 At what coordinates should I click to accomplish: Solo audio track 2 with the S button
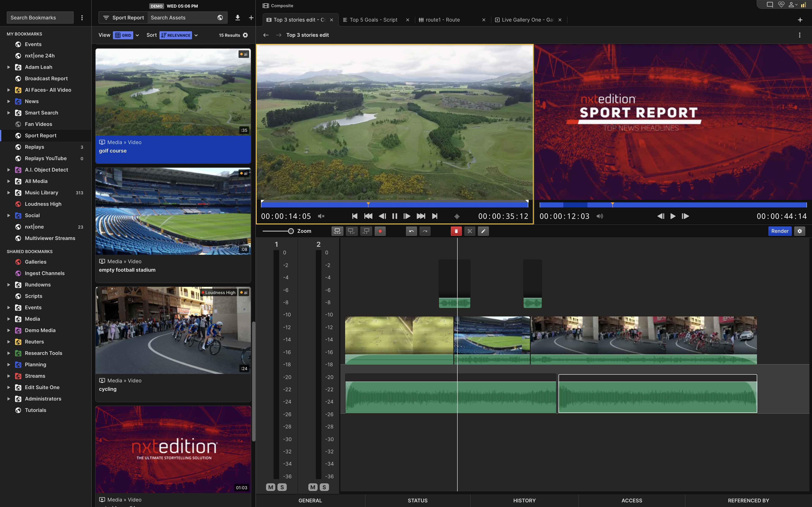tap(324, 487)
